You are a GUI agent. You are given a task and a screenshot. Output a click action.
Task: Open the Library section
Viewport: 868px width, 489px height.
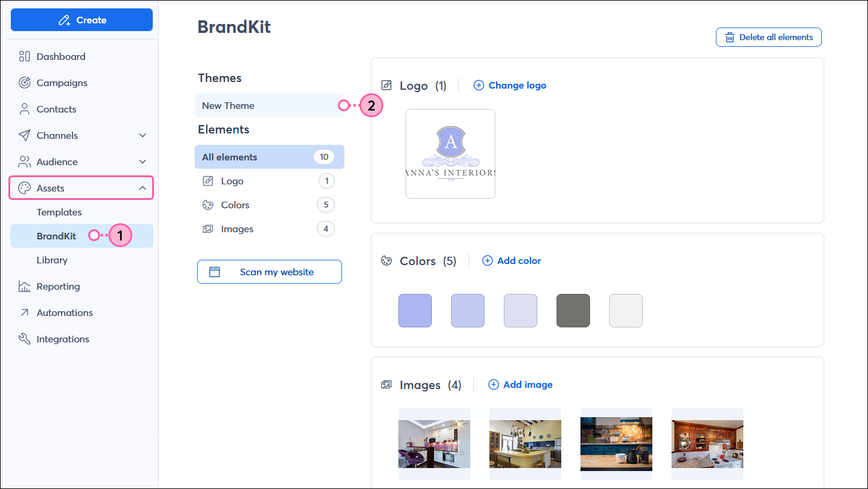(52, 260)
